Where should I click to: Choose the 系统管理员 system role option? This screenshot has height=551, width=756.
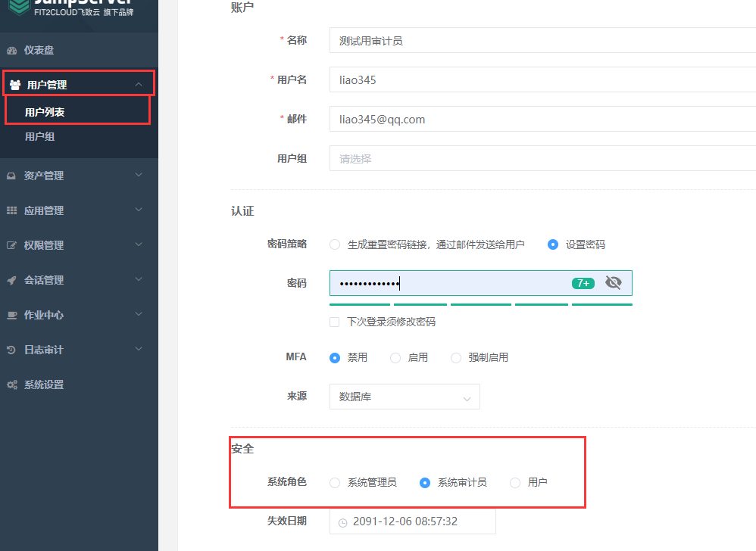(x=334, y=482)
